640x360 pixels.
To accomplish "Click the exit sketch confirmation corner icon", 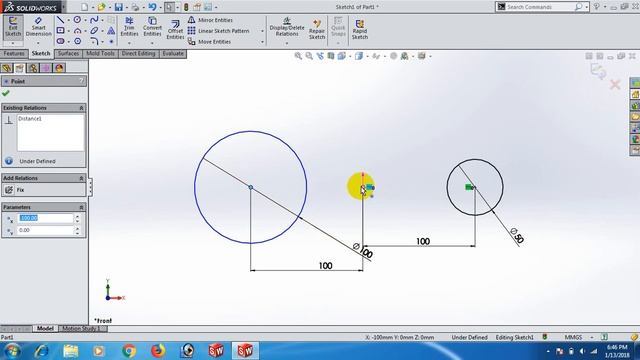I will [x=598, y=71].
